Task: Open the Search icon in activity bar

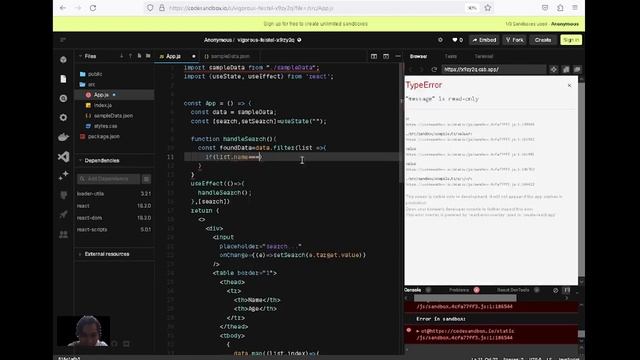Action: (63, 98)
